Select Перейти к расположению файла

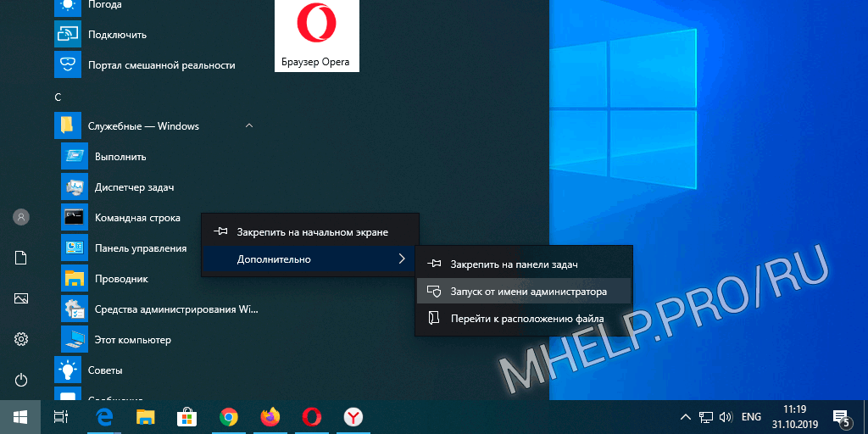(523, 319)
